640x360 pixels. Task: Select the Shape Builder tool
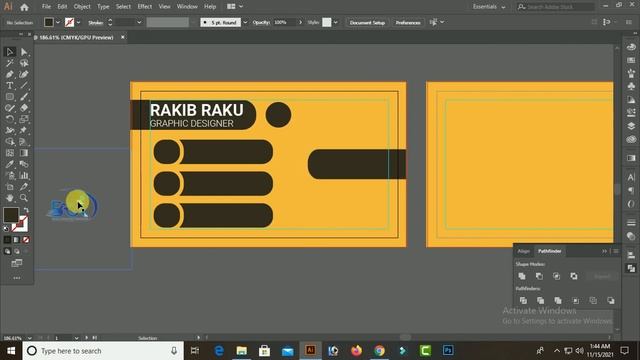coord(10,142)
